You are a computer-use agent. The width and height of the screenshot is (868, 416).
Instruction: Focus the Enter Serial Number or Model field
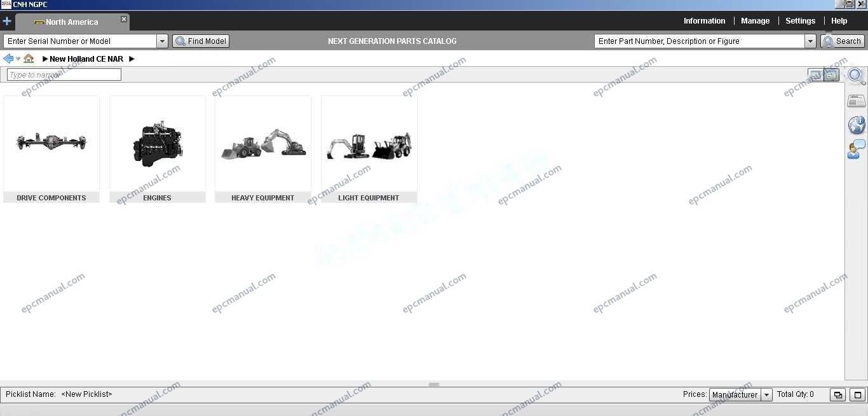(80, 41)
